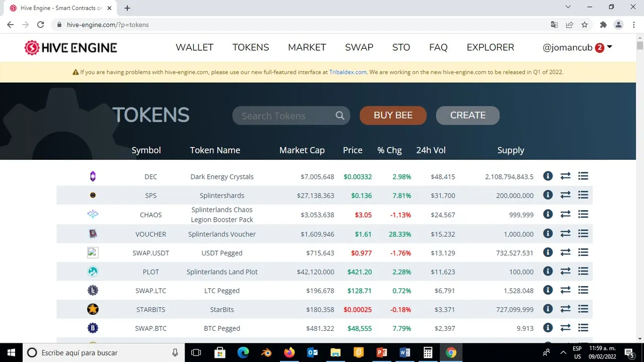Open the FAQ page
This screenshot has height=362, width=644.
tap(438, 47)
